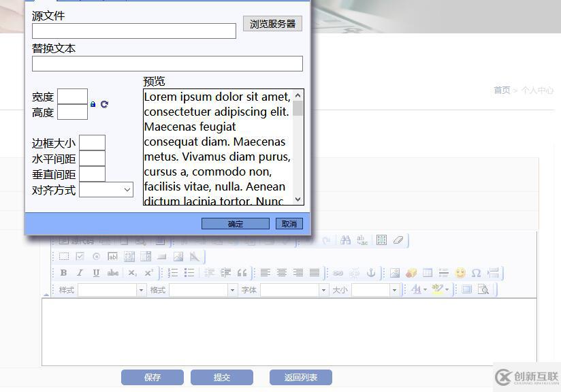Open the background highlight color picker
Image resolution: width=561 pixels, height=392 pixels.
coord(440,289)
